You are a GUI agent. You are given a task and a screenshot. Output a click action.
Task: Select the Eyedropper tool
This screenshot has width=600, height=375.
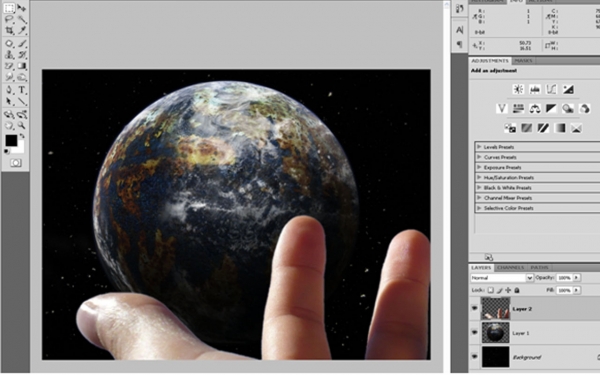click(22, 30)
